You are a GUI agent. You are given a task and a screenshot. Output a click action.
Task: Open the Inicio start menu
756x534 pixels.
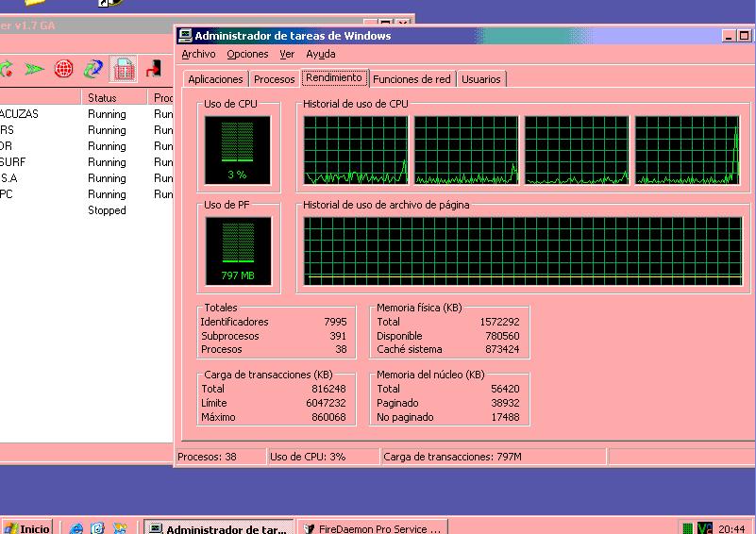27,528
